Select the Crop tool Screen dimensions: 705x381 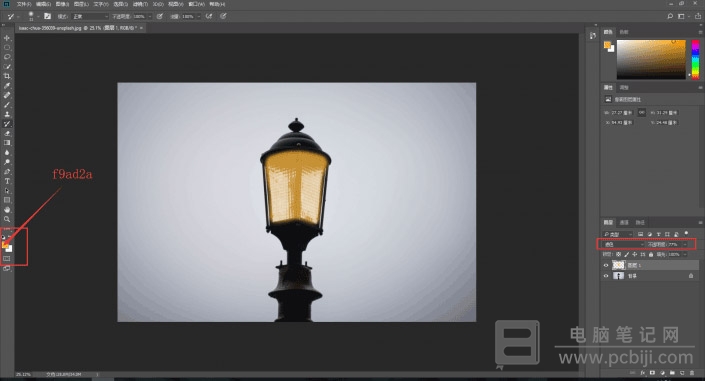pyautogui.click(x=7, y=76)
